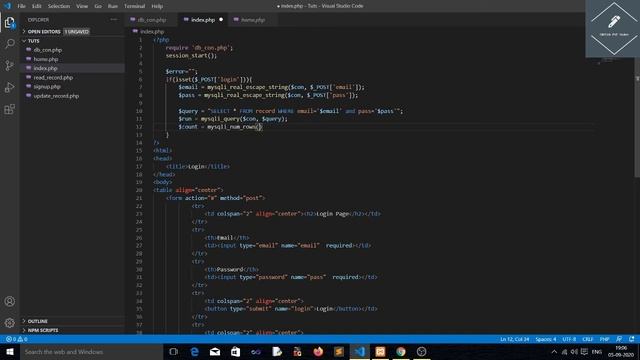The width and height of the screenshot is (640, 360).
Task: Launch Firefox from the taskbar
Action: point(318,351)
